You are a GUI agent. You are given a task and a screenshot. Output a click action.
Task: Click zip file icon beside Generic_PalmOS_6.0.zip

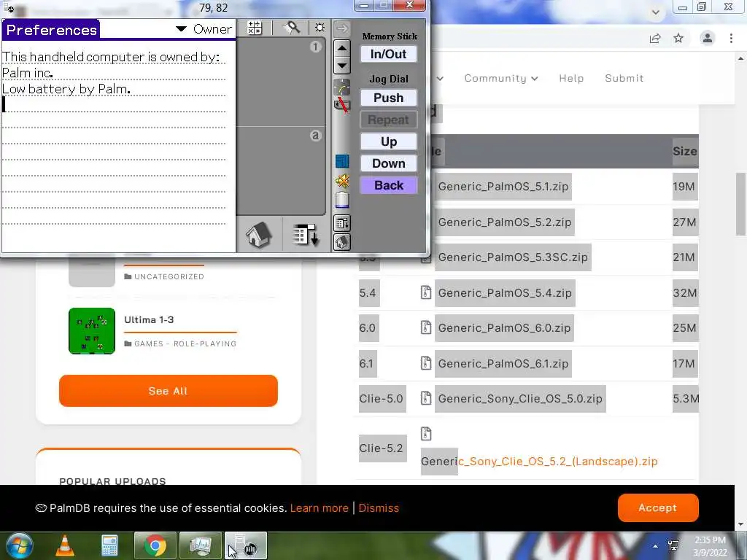click(x=426, y=327)
